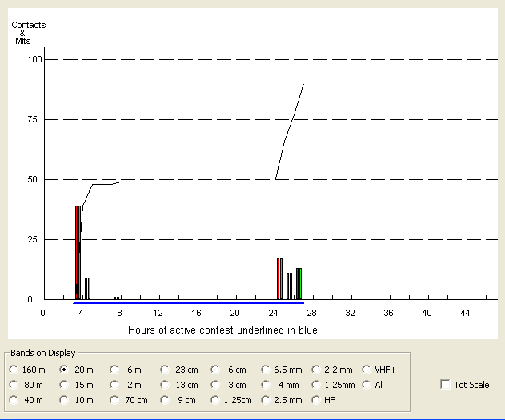Image resolution: width=505 pixels, height=420 pixels.
Task: Select the 20 m band radio button
Action: [x=65, y=370]
